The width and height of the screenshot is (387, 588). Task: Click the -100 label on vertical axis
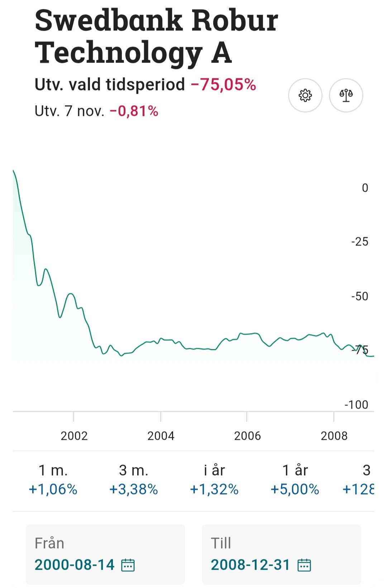pyautogui.click(x=356, y=404)
